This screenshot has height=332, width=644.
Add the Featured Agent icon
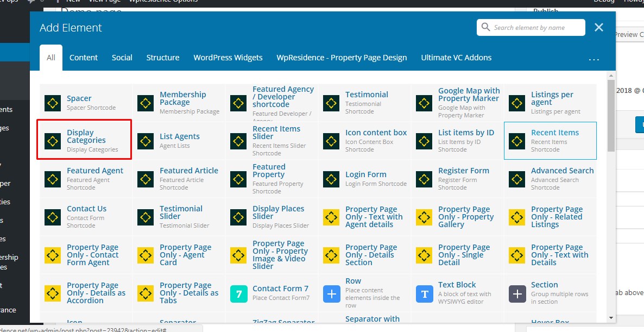pos(53,179)
